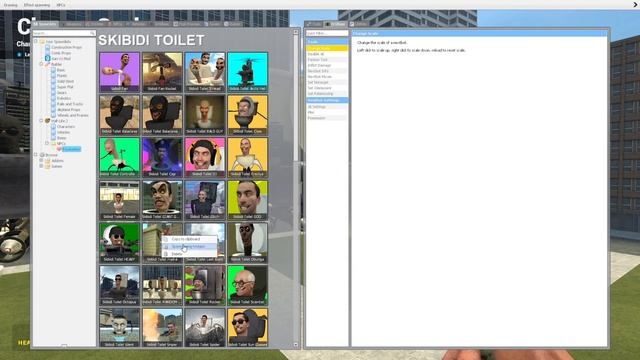The image size is (640, 360).
Task: Choose the Skibidi Toilet GOD icon
Action: point(247,200)
